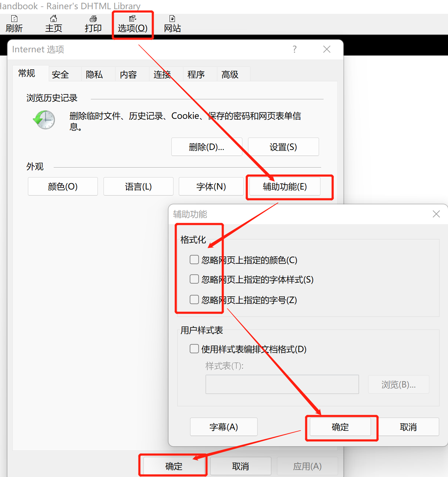The height and width of the screenshot is (477, 448).
Task: Enable 忽略网页上指定的字体样式(S) checkbox
Action: [x=194, y=279]
